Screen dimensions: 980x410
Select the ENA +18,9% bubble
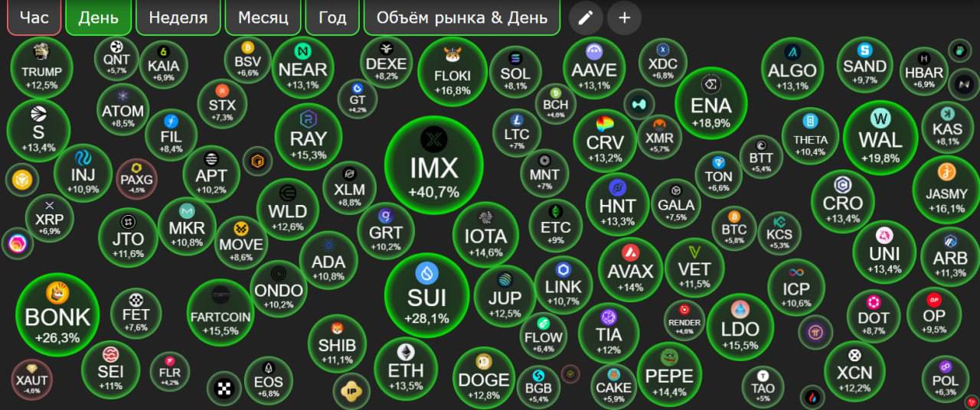[711, 103]
